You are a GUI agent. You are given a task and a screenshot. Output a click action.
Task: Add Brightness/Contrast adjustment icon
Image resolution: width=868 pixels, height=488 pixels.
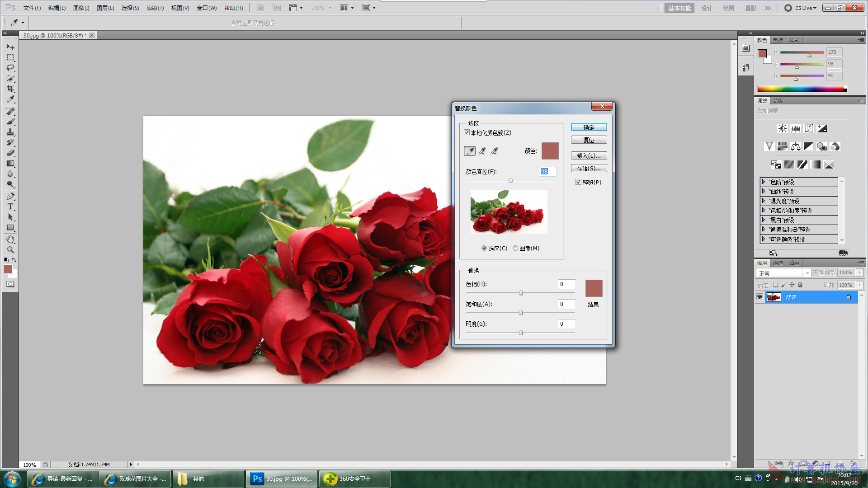point(782,128)
